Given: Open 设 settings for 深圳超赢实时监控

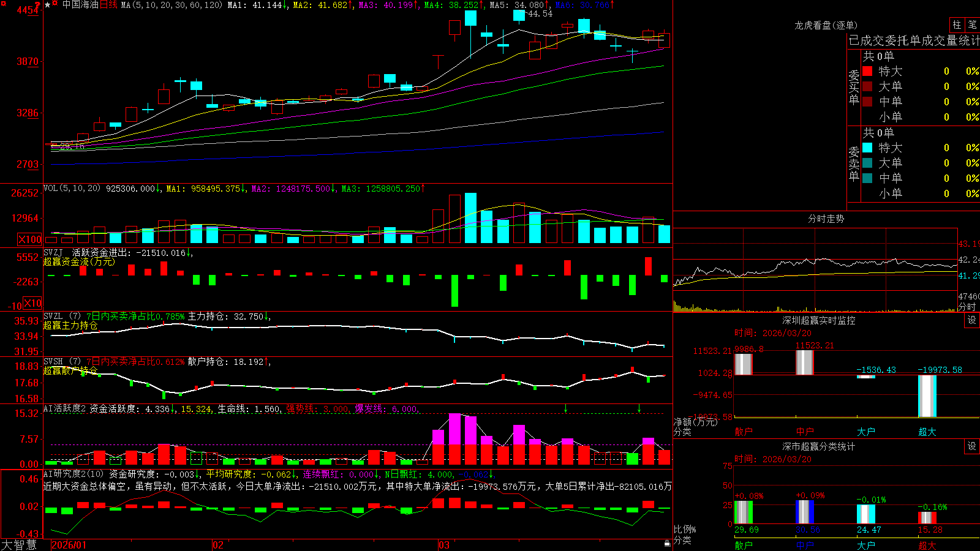Looking at the screenshot, I should pos(972,320).
